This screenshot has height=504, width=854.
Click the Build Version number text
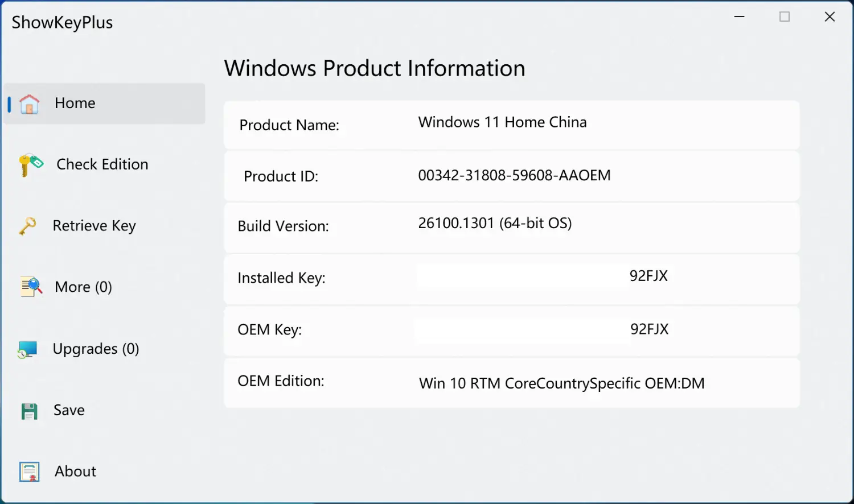(x=495, y=223)
